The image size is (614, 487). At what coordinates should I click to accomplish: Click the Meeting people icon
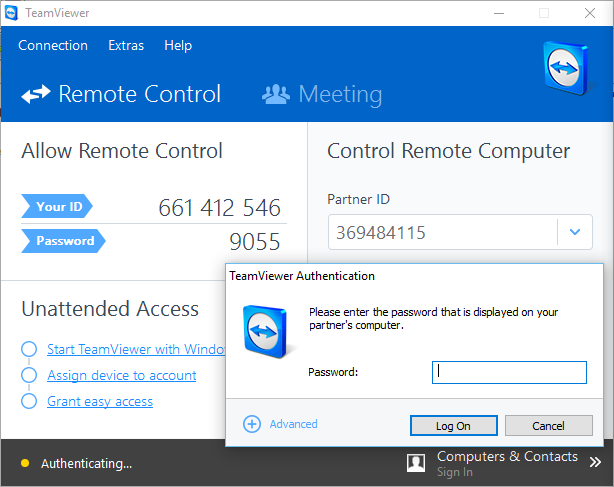point(276,94)
